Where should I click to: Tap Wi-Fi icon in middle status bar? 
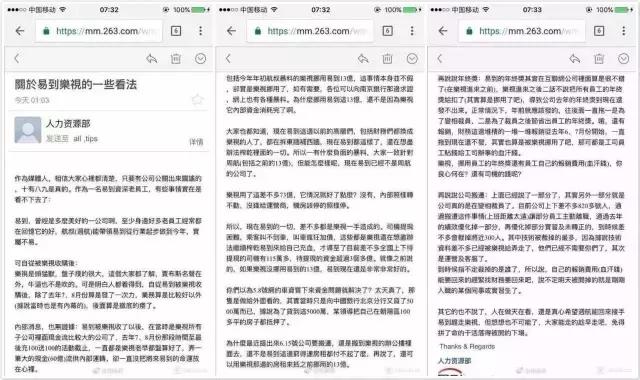click(x=274, y=9)
